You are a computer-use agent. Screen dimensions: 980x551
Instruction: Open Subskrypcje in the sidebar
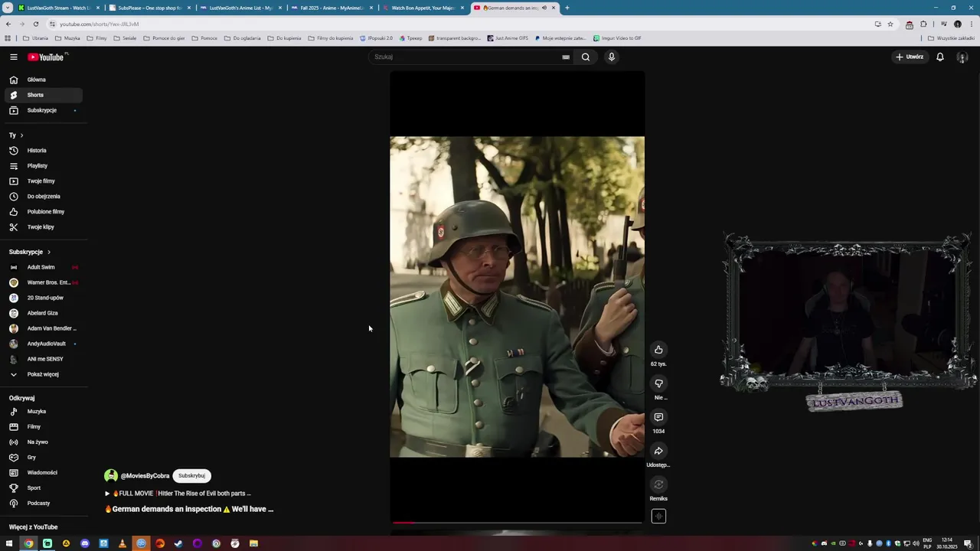point(44,110)
